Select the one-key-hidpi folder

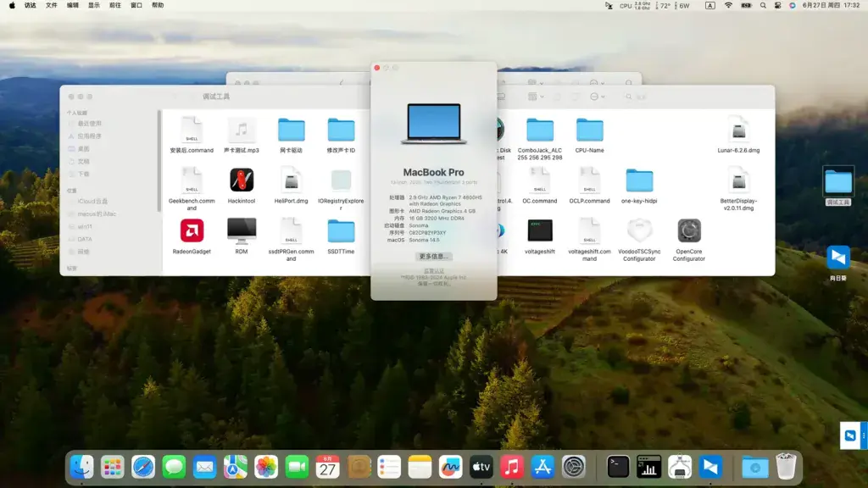click(x=639, y=181)
